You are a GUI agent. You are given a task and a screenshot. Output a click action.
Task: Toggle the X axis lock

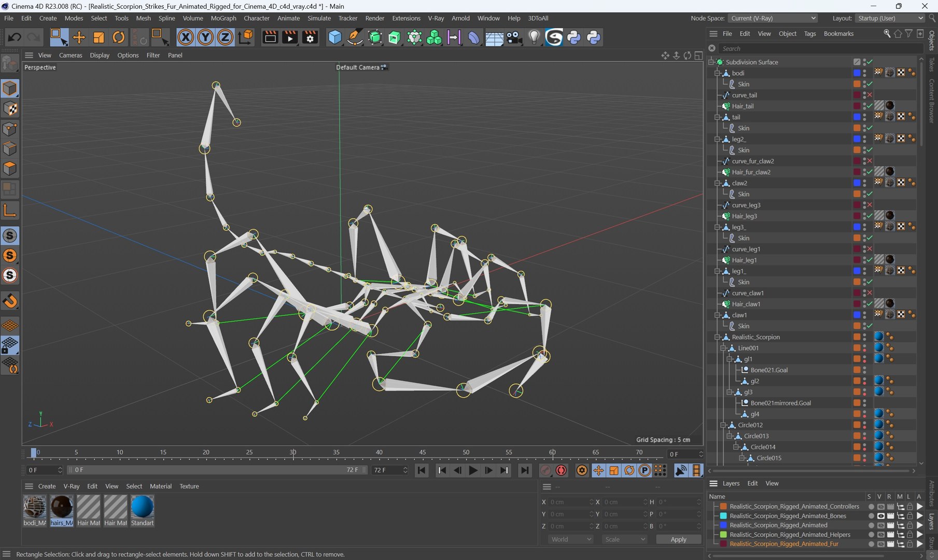185,37
